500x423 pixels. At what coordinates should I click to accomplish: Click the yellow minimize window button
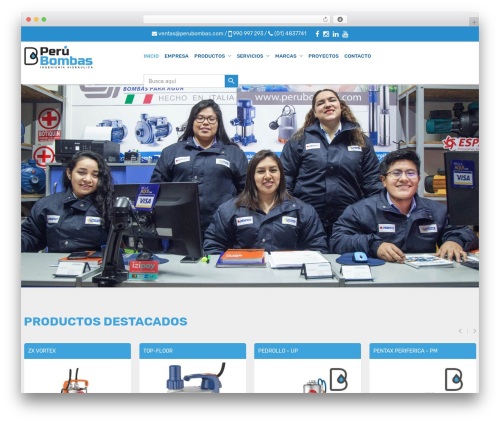(x=36, y=19)
